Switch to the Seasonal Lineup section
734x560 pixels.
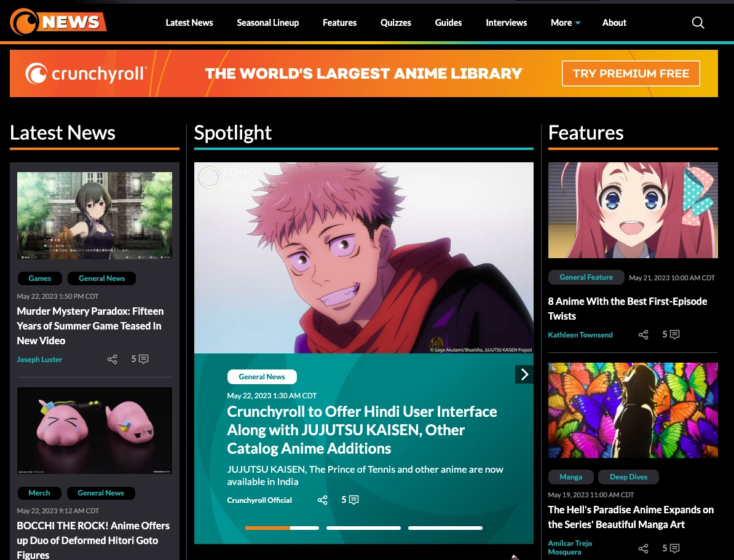click(x=267, y=22)
